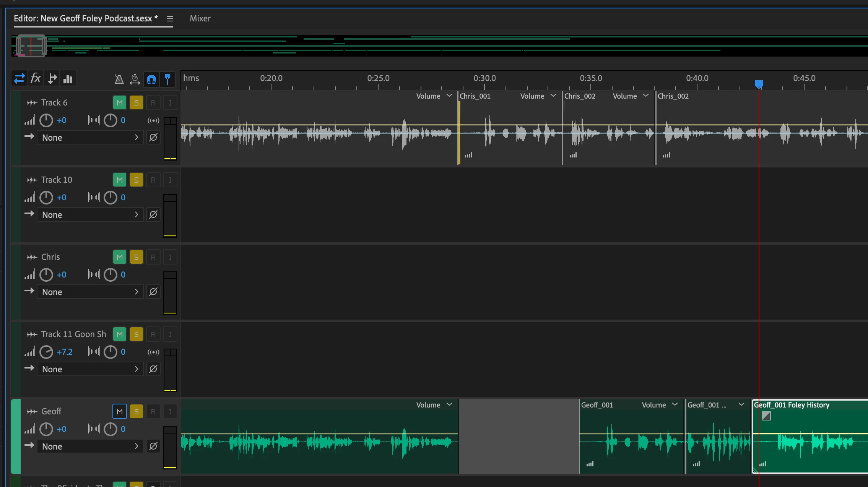Open the Editor panel hamburger menu
This screenshot has height=487, width=868.
point(170,19)
